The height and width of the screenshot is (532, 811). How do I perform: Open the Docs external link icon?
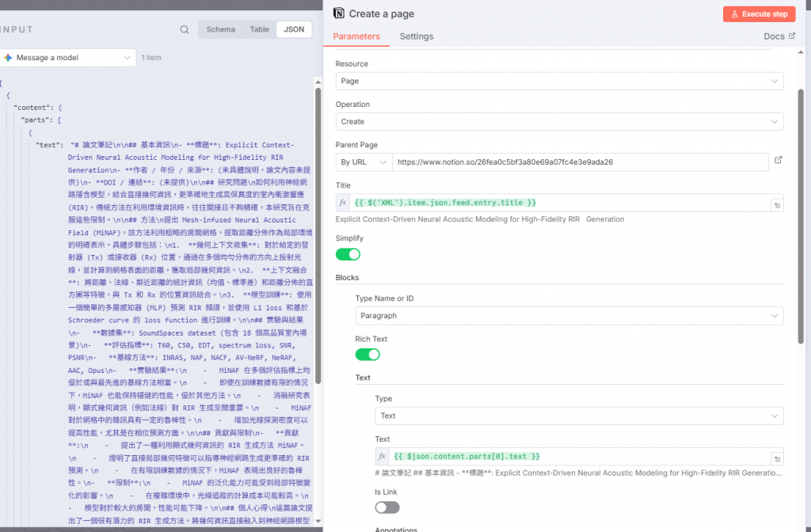coord(791,36)
